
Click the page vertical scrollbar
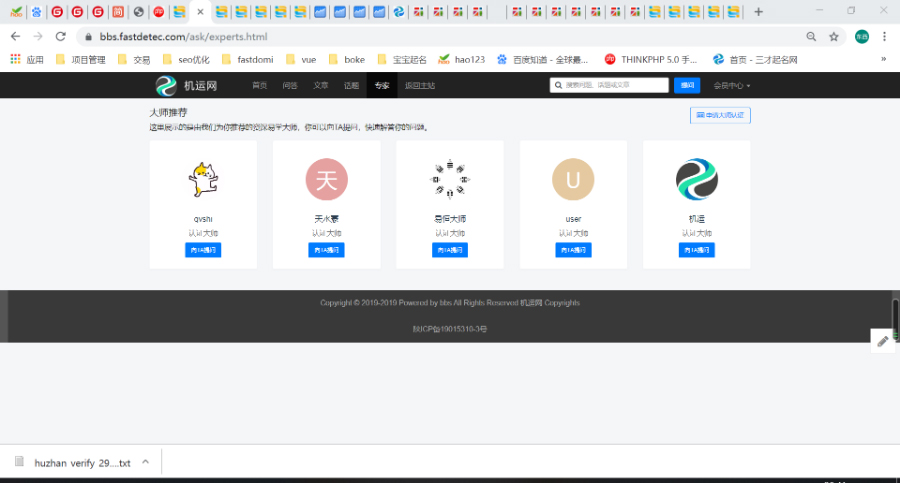895,319
